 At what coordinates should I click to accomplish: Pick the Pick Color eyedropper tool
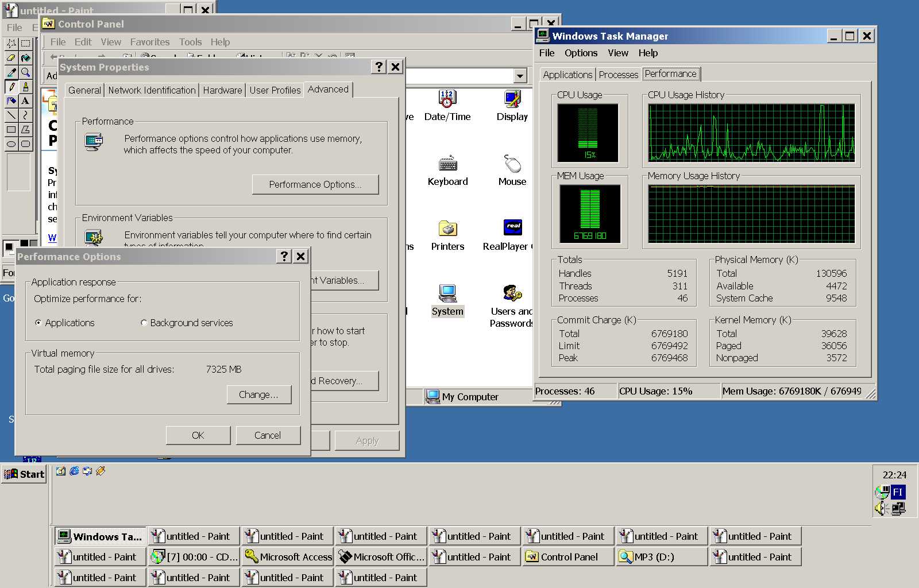[x=11, y=72]
